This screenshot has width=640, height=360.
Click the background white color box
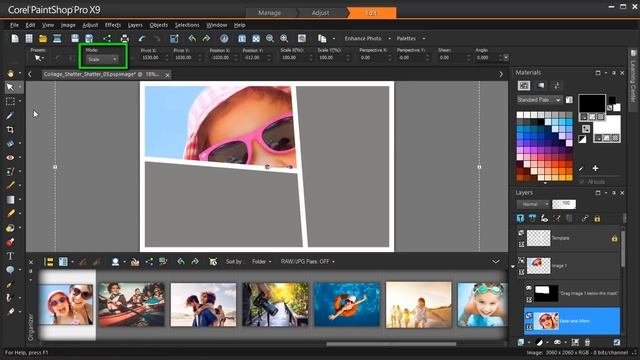[x=607, y=124]
